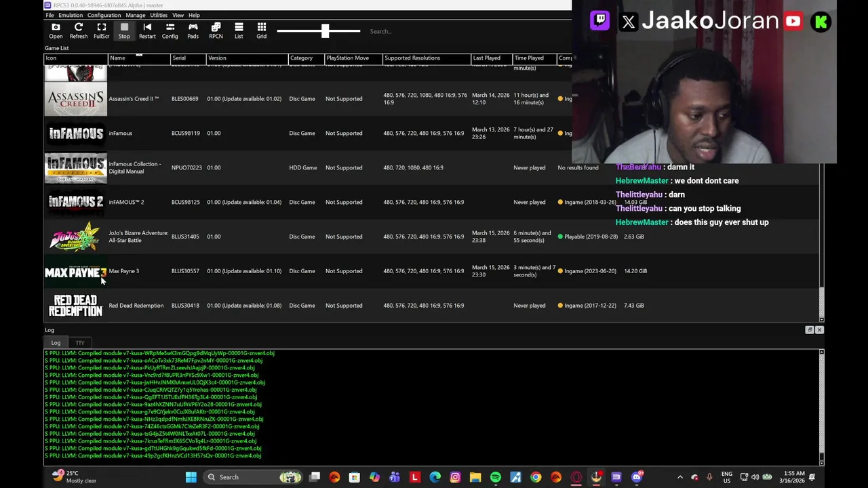Restart the current game

pos(147,30)
